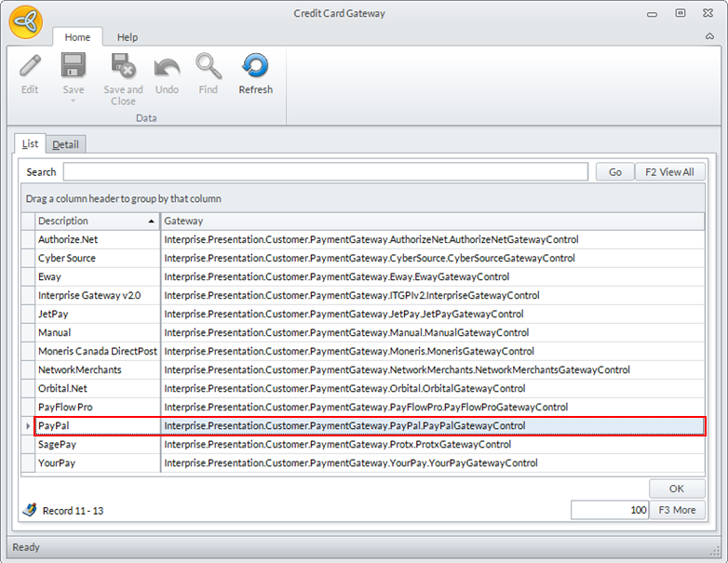
Task: Click the Edit pencil icon
Action: click(30, 66)
